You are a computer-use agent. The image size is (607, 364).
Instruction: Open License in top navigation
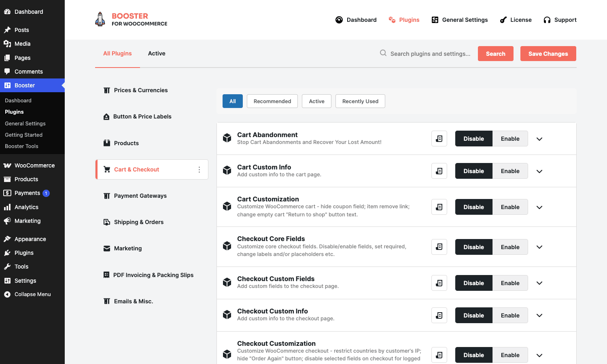[516, 20]
